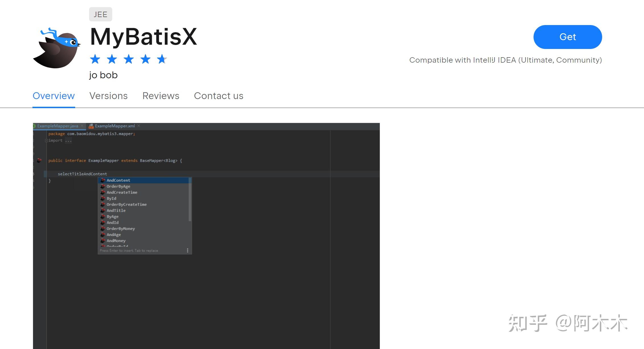Expand the folded import block
Image resolution: width=644 pixels, height=349 pixels.
[46, 140]
